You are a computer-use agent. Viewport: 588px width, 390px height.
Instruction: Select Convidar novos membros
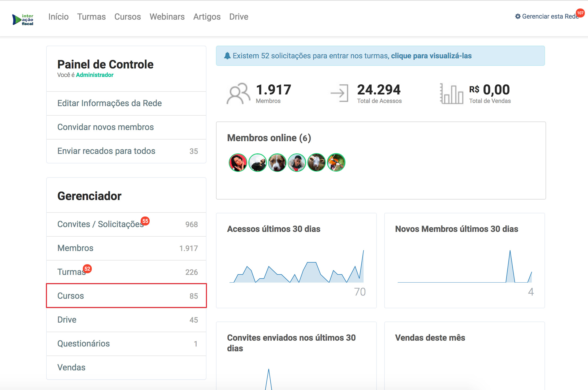(105, 127)
